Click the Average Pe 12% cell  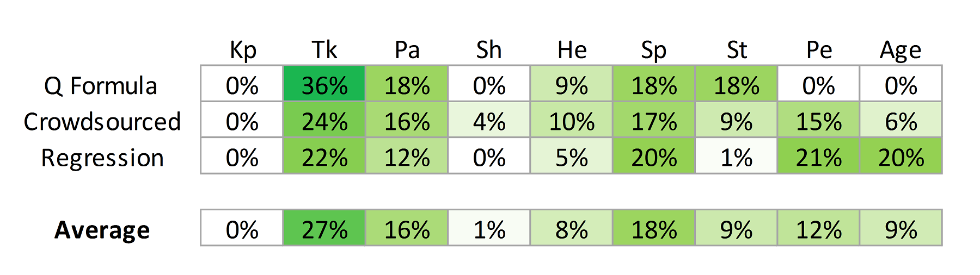coord(818,228)
